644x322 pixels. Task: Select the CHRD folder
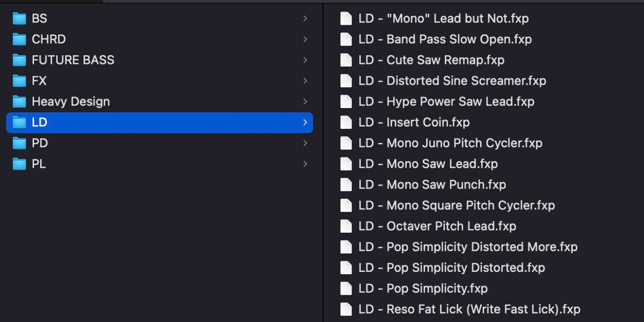tap(48, 39)
